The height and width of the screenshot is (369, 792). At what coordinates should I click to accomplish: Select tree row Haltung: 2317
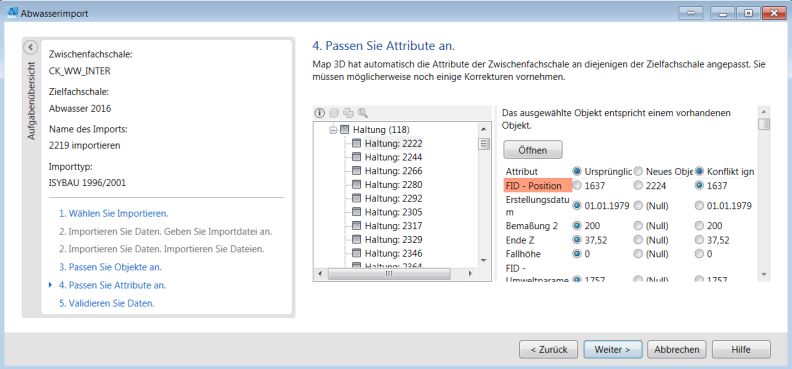pos(393,226)
